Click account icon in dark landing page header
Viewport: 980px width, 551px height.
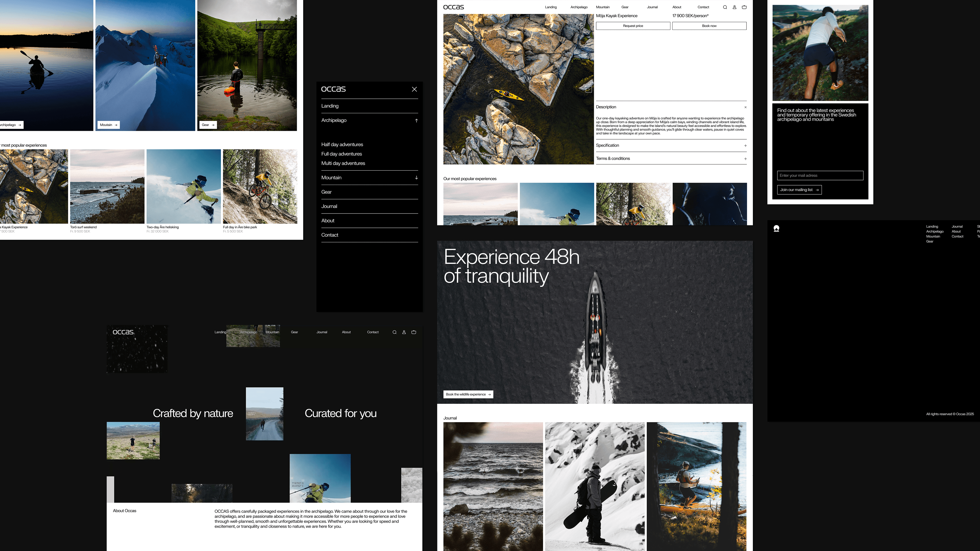404,332
